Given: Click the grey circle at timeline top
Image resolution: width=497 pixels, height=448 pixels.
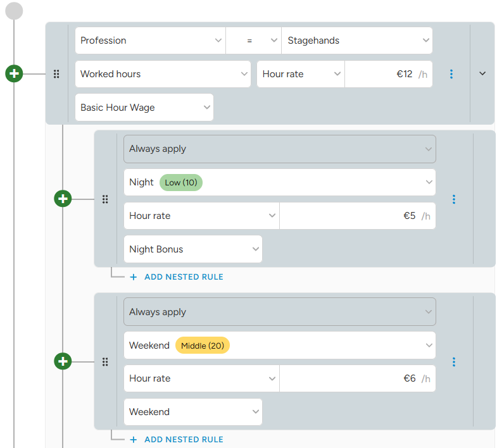Looking at the screenshot, I should click(x=14, y=11).
